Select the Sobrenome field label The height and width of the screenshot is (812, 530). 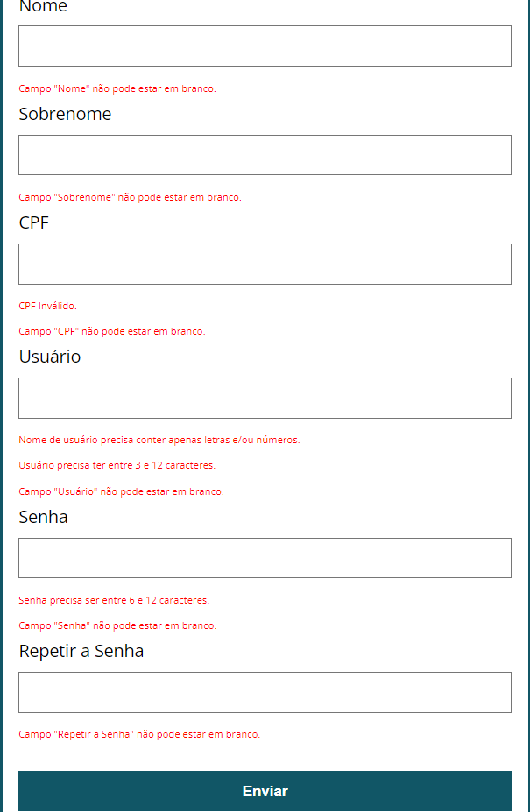click(65, 114)
